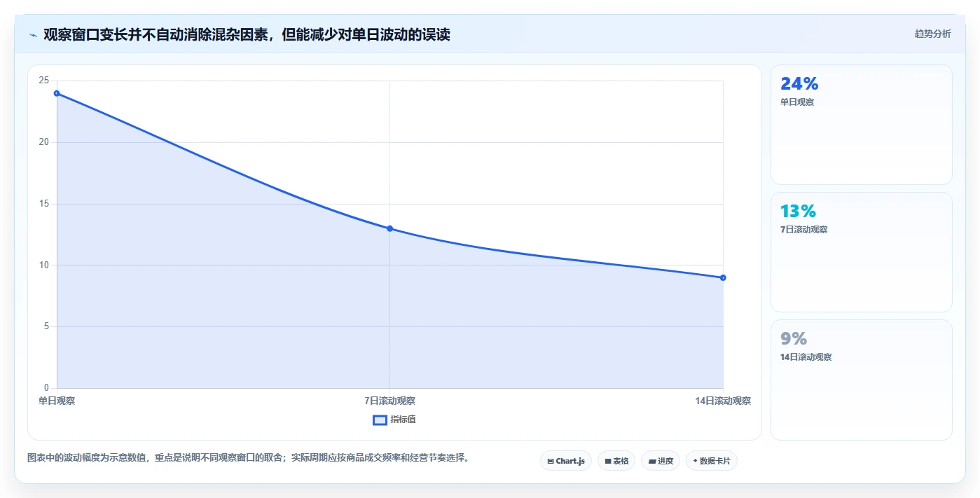Click the 表格 tag pill
Screen dimensions: 980x498
point(616,461)
